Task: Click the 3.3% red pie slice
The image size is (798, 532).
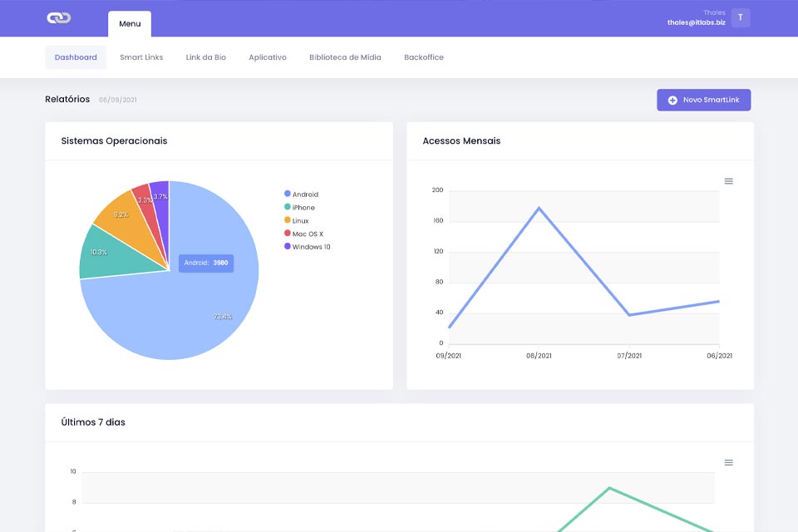Action: [x=148, y=204]
